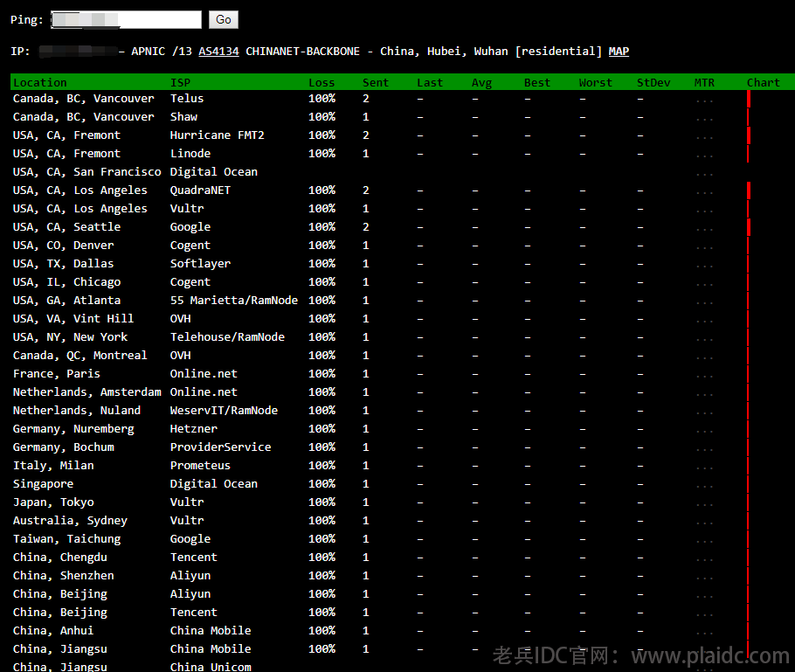Screen dimensions: 795x672
Task: Click the red chart bar for Telus row
Action: (749, 99)
